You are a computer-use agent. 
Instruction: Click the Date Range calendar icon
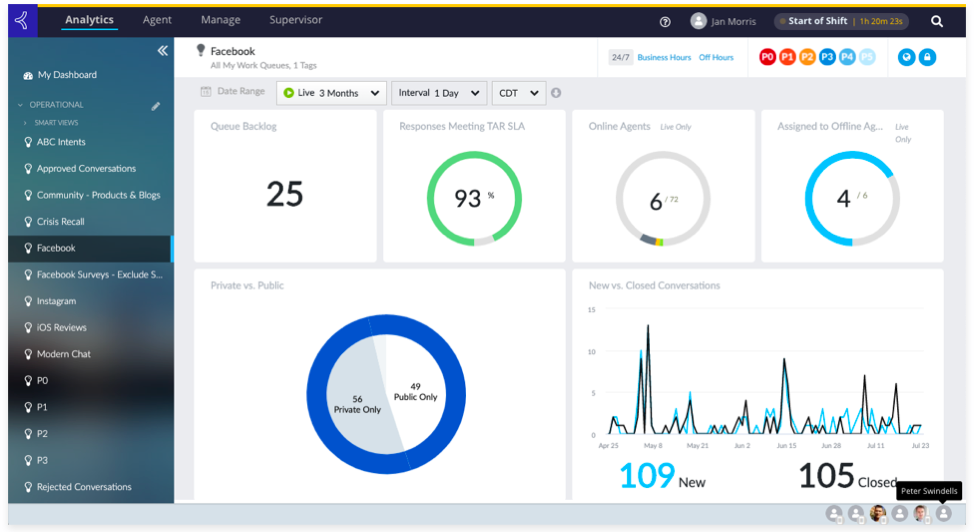tap(206, 91)
